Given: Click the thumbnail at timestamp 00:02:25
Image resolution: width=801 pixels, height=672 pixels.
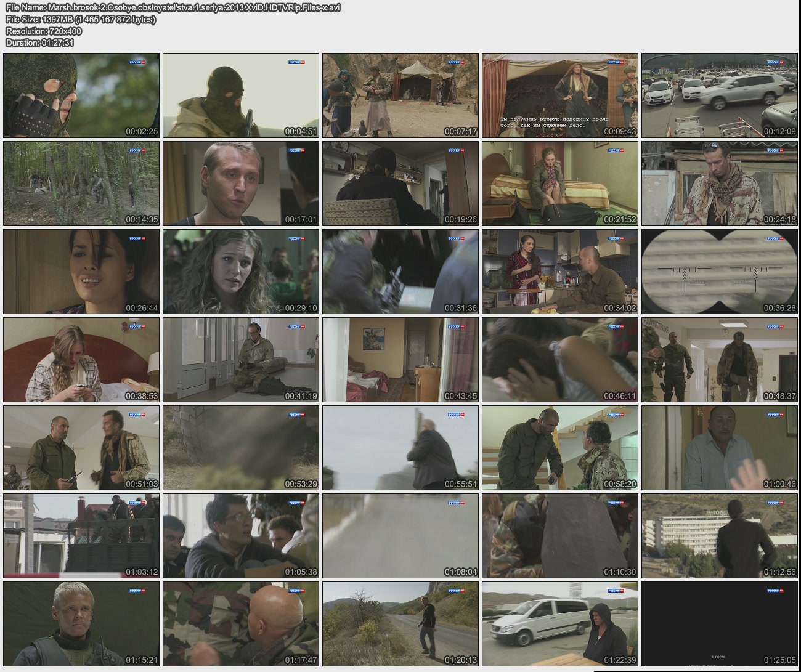Looking at the screenshot, I should (81, 95).
